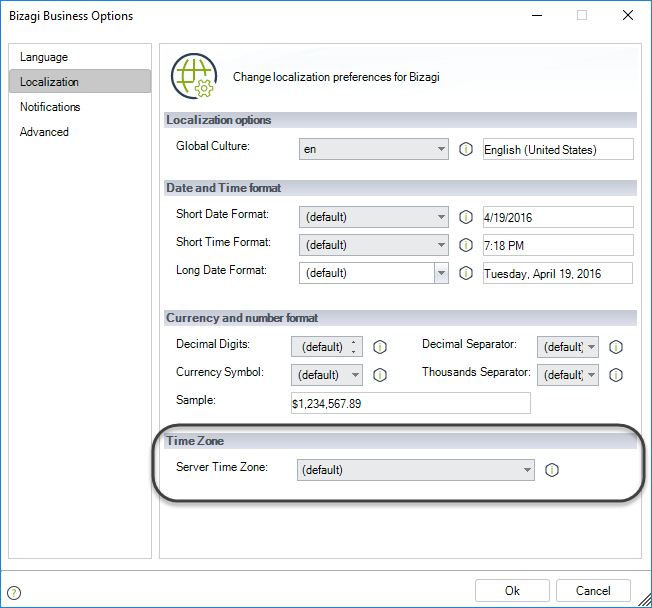Click the info icon beside Short Time Format

[466, 245]
